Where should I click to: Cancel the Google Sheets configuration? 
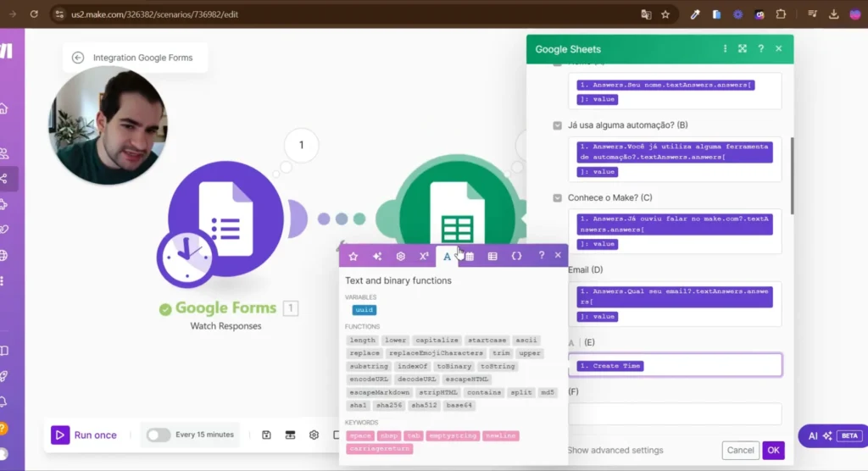(x=740, y=450)
